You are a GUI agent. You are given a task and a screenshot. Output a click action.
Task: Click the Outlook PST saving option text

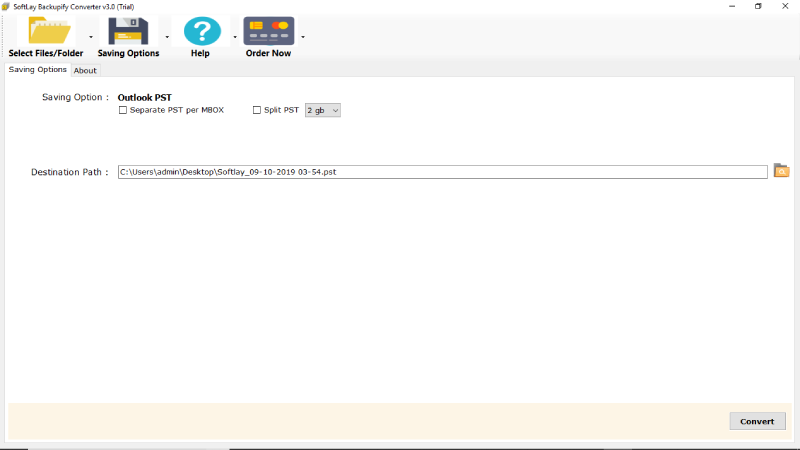pyautogui.click(x=144, y=97)
